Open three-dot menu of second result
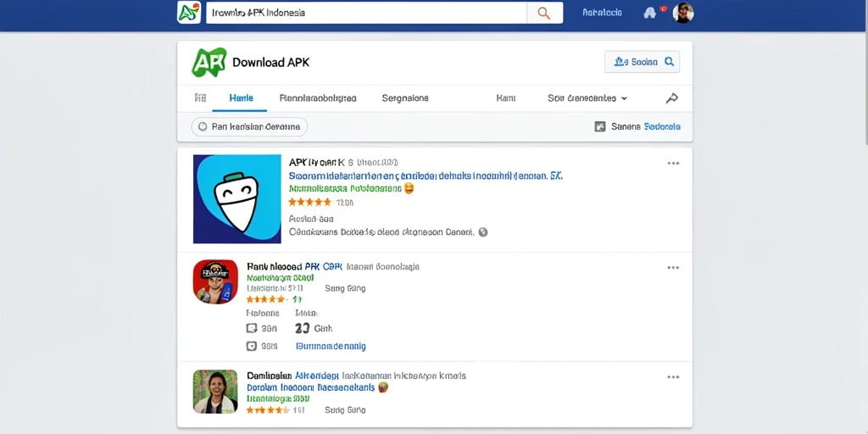This screenshot has width=868, height=434. (x=673, y=267)
